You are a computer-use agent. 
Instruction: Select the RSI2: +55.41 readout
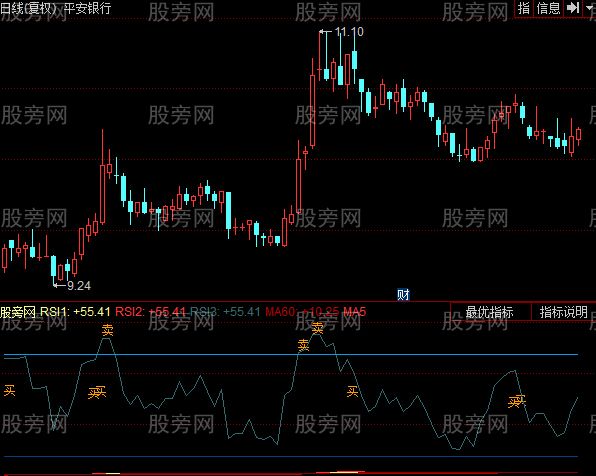click(x=151, y=312)
